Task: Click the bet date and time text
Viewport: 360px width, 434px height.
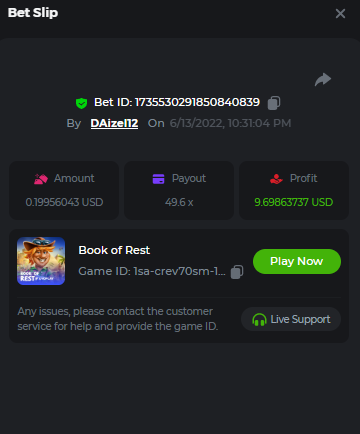Action: (230, 123)
